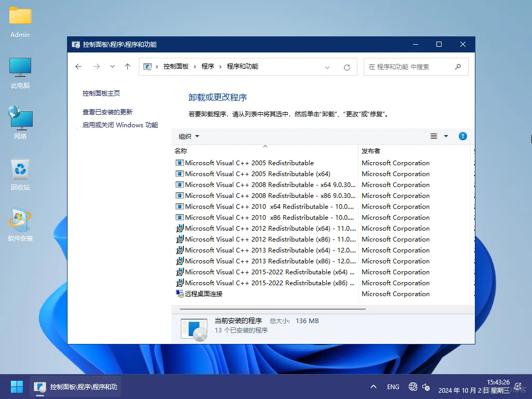
Task: Select Visual C++ 2012 Redistributable (x86) row
Action: (x=265, y=239)
